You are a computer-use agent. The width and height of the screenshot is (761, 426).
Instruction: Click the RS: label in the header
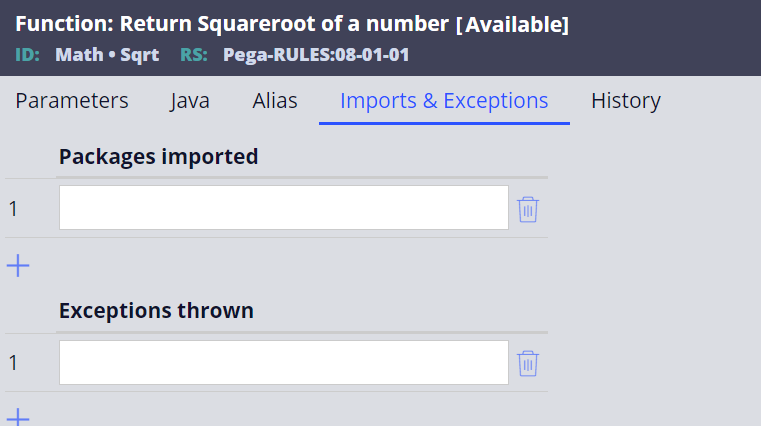194,55
